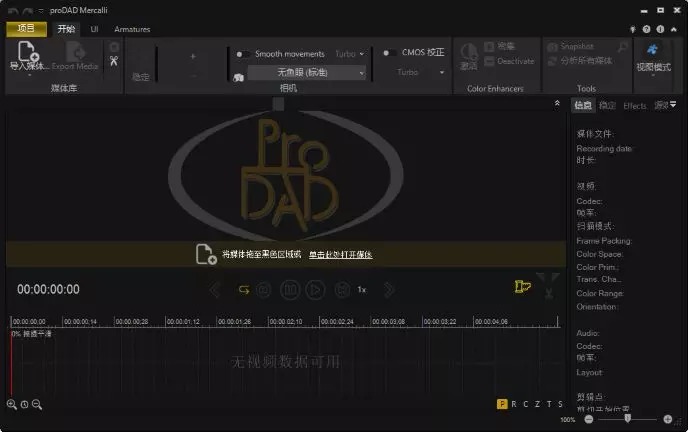Screen dimensions: 688x432
Task: Select the Effects panel tab
Action: click(x=634, y=106)
